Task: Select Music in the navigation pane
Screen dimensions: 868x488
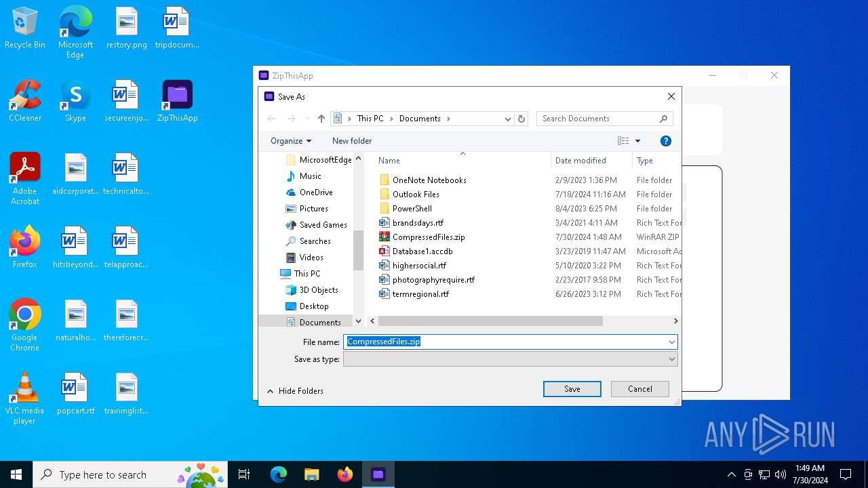Action: [311, 176]
